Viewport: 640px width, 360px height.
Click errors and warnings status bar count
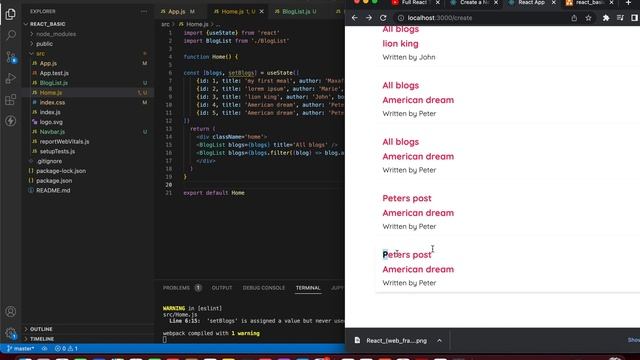pos(66,349)
